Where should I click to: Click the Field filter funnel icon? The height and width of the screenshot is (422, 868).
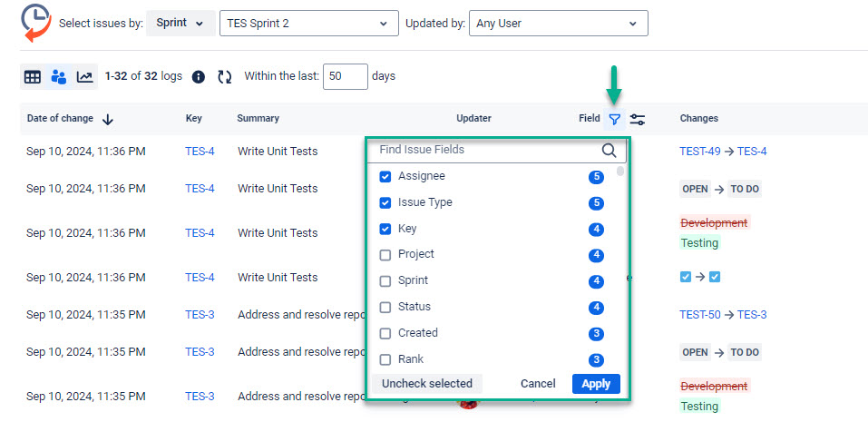[615, 119]
